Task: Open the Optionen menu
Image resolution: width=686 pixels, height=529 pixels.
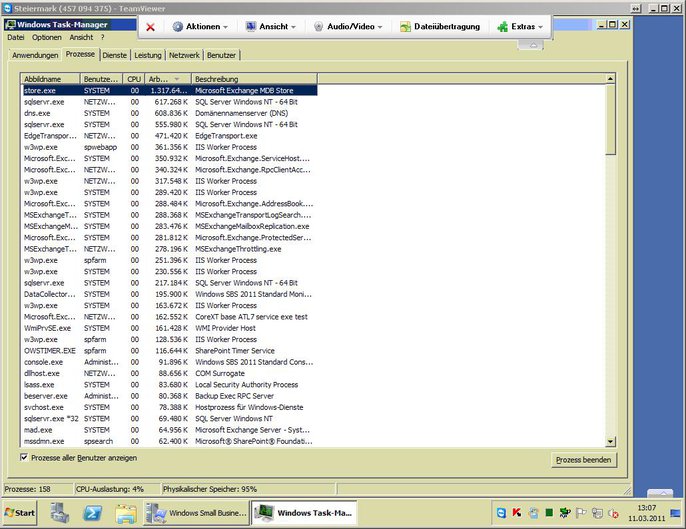Action: pyautogui.click(x=46, y=38)
